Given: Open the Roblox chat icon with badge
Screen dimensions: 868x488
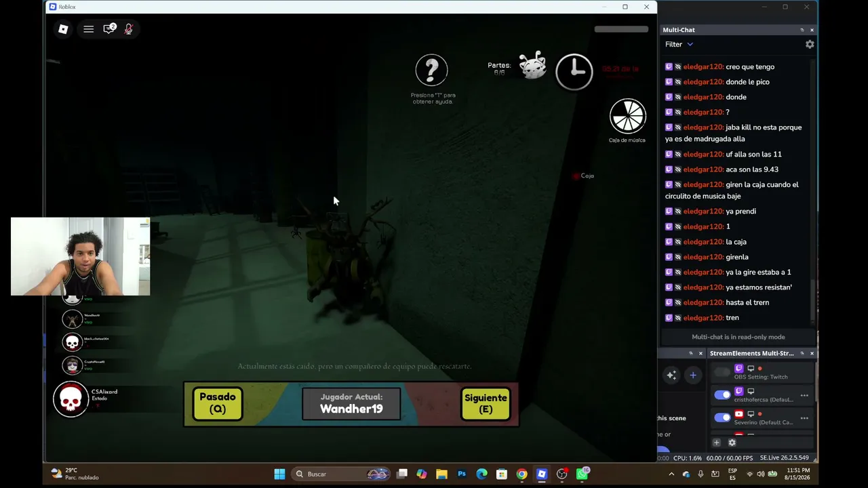Looking at the screenshot, I should point(109,28).
